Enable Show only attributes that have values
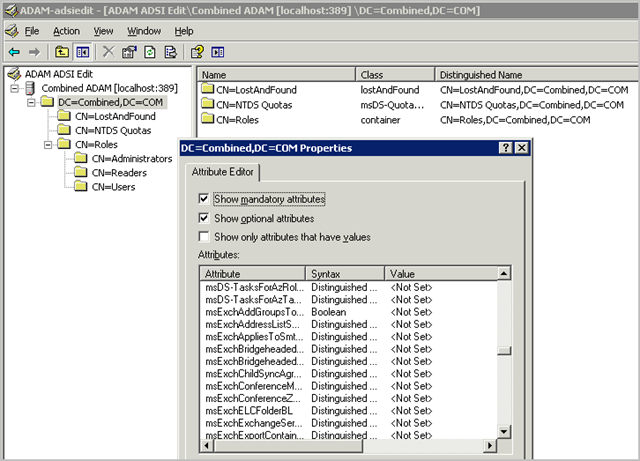The image size is (640, 461). click(204, 237)
